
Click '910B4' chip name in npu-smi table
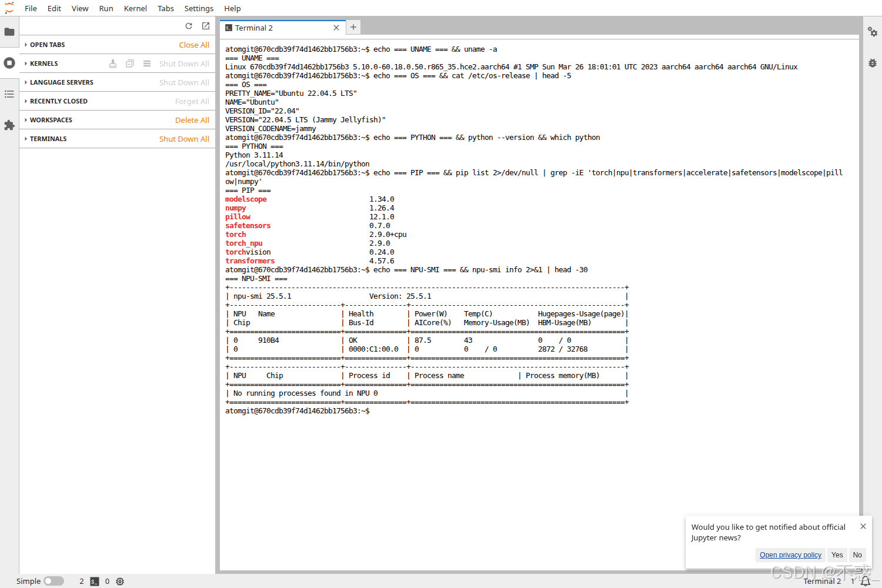269,340
